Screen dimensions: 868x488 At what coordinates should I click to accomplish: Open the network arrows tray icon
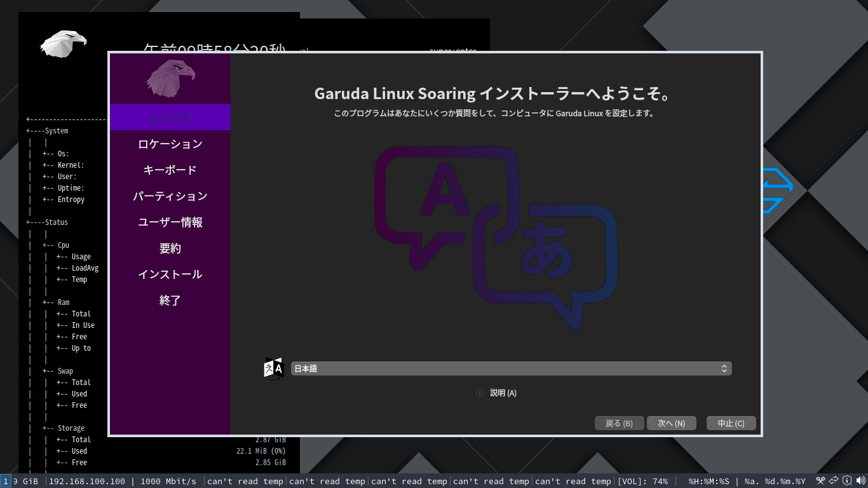pos(834,481)
